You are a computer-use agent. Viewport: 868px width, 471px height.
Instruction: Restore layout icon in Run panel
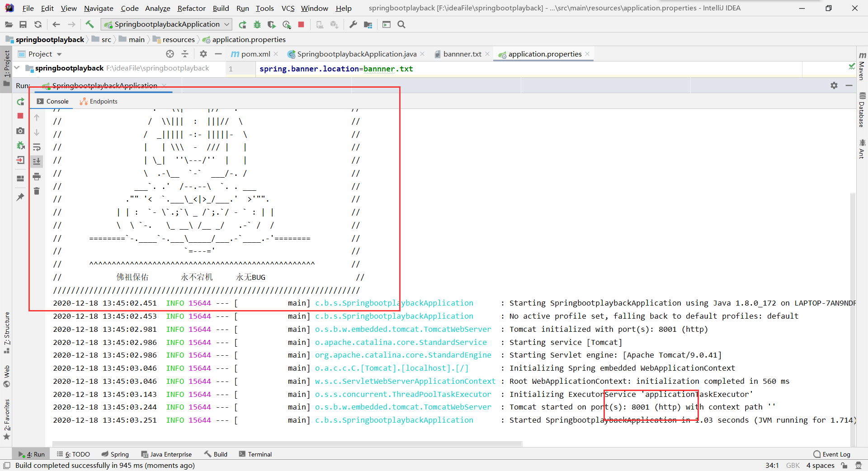pos(20,179)
